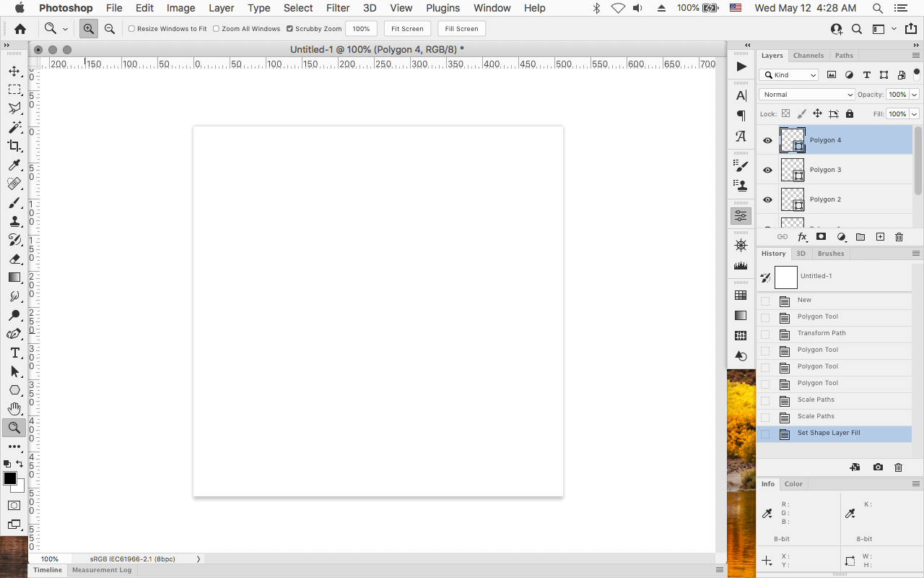Viewport: 924px width, 578px height.
Task: Switch to the Channels tab
Action: [x=808, y=55]
